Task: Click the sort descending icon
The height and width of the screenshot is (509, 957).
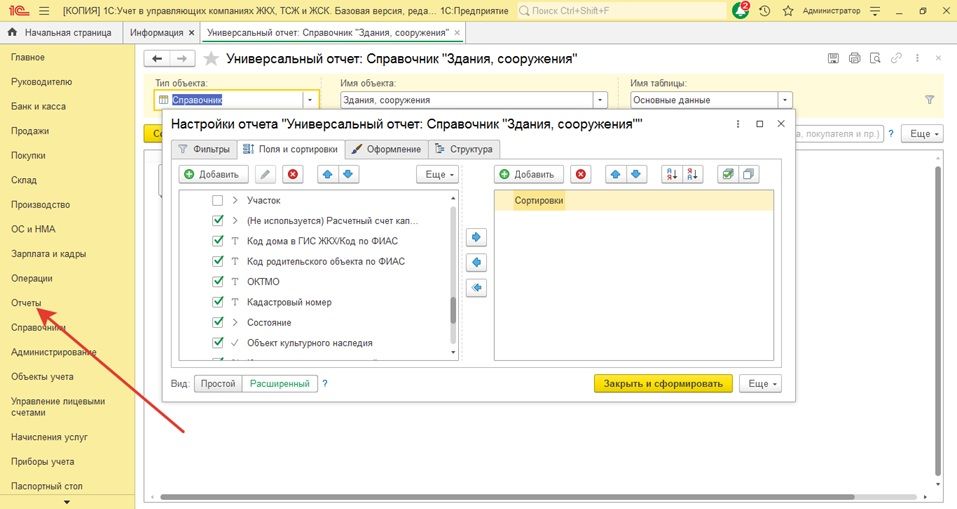Action: tap(694, 174)
